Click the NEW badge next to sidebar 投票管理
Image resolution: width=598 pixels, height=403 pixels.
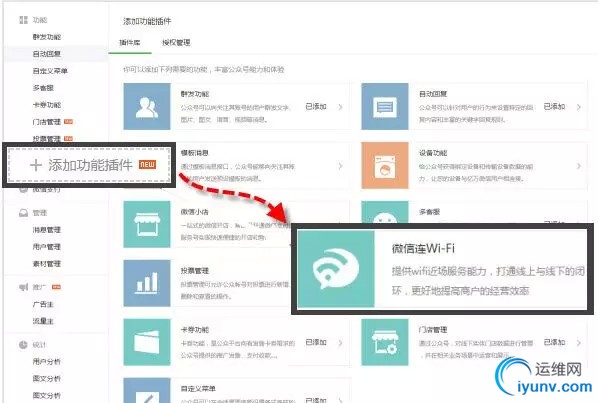point(68,138)
